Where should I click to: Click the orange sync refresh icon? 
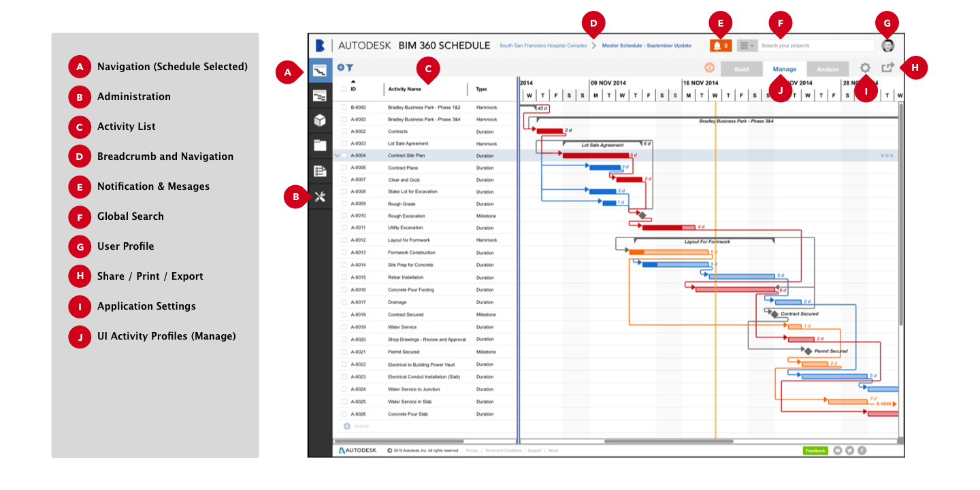tap(709, 68)
